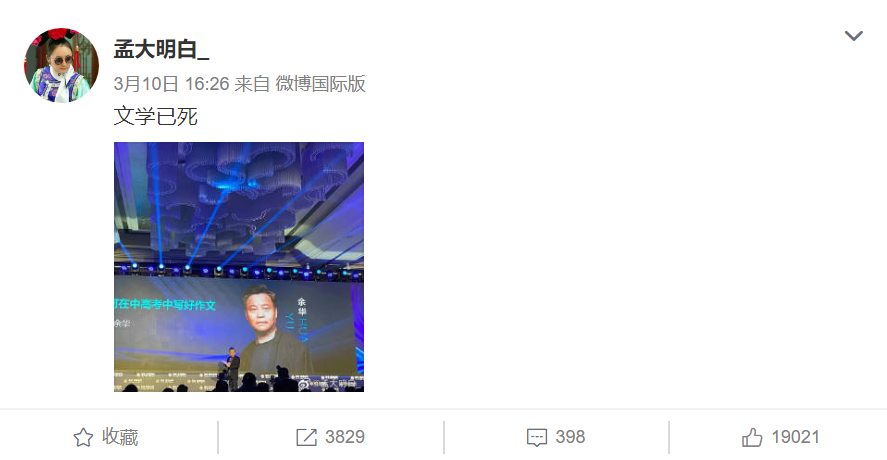Click the Weibo watermark on the photo

point(329,384)
